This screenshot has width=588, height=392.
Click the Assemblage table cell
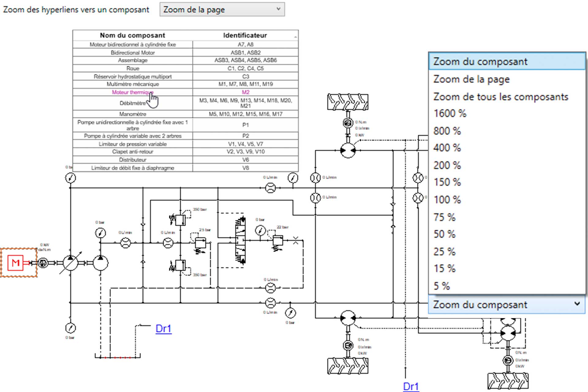tap(133, 60)
